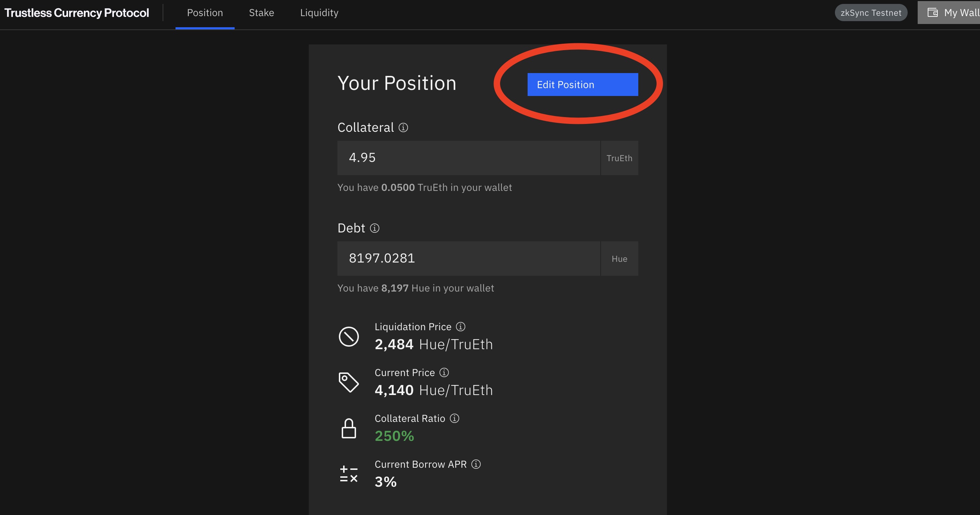The image size is (980, 515).
Task: Click the Collateral amount field 4.95
Action: click(x=468, y=158)
